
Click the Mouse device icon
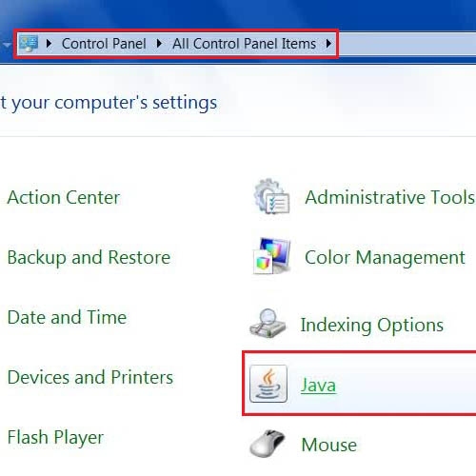point(268,444)
